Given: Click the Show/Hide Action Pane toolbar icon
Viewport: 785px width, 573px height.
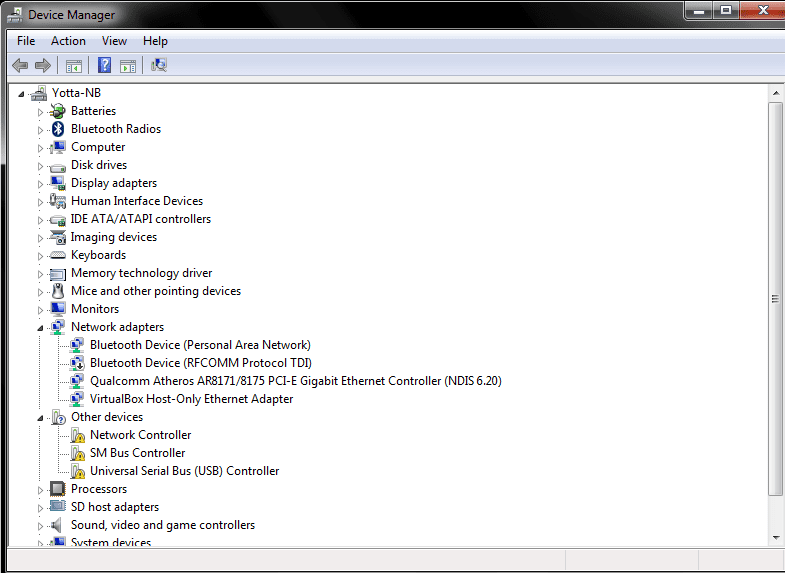Looking at the screenshot, I should (x=128, y=66).
